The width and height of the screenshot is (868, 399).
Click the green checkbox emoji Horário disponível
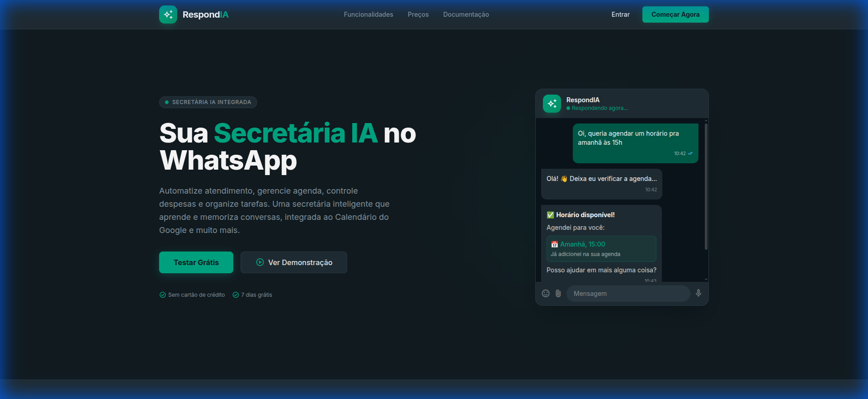(550, 215)
